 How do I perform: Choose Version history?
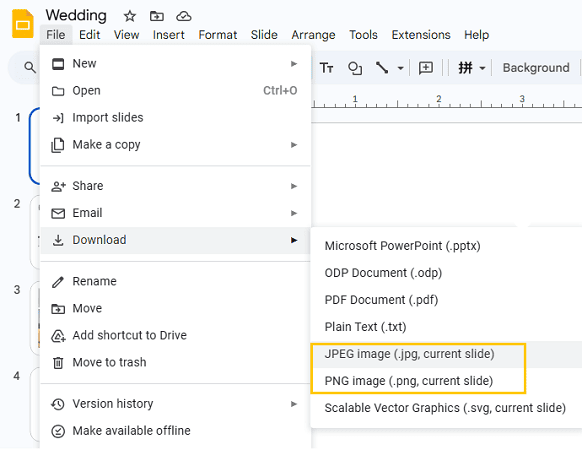pos(175,404)
